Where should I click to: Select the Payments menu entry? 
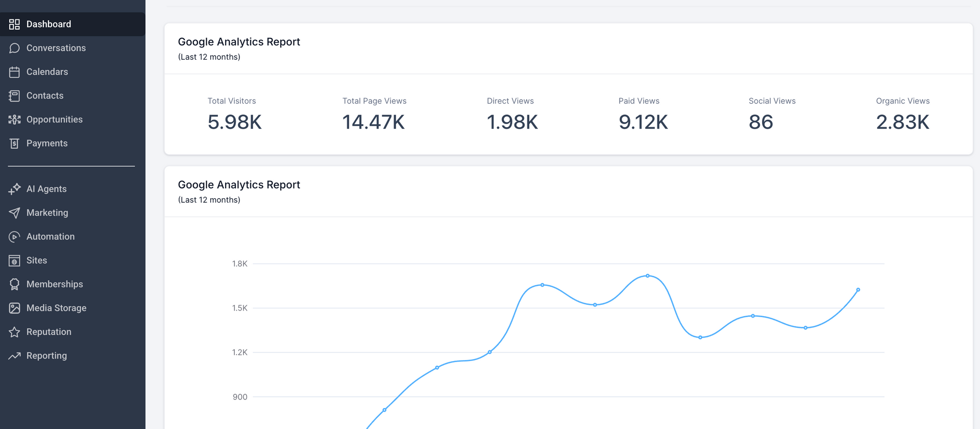[x=72, y=144]
